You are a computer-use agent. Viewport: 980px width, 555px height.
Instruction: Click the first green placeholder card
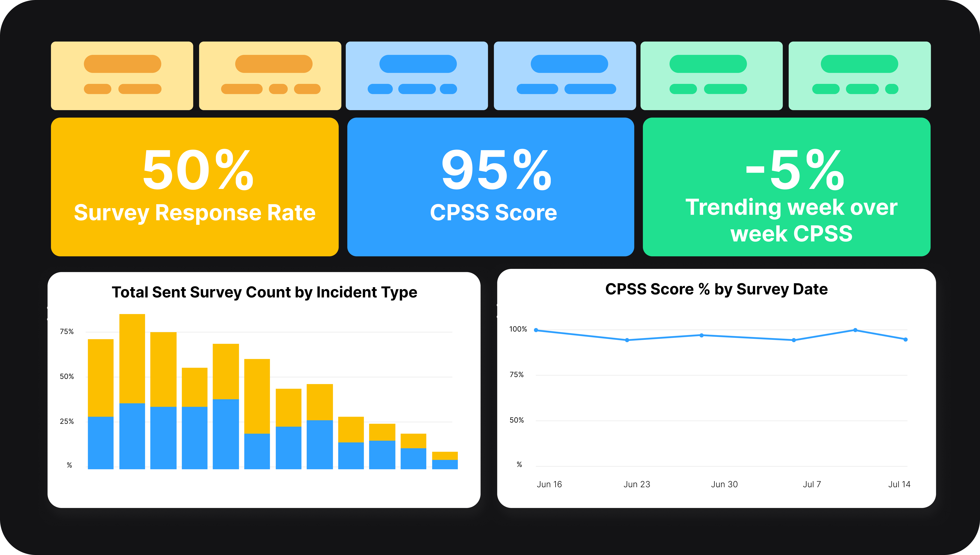pyautogui.click(x=712, y=75)
